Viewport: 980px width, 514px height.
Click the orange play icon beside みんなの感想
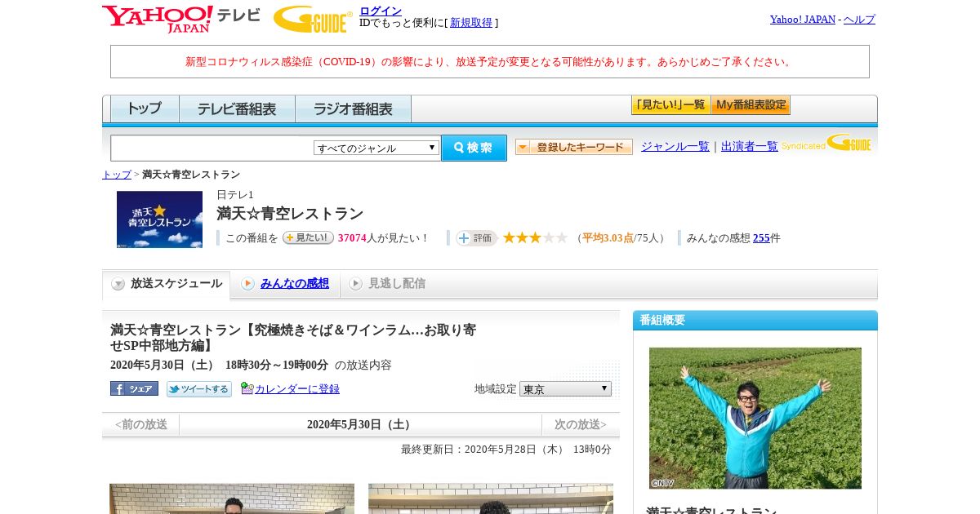point(248,283)
